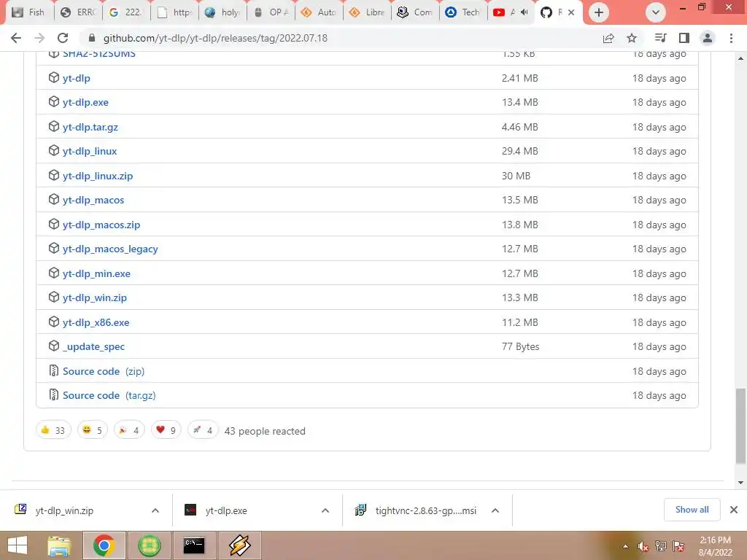Click the zip file icon beside Source code (zip)
747x560 pixels.
tap(54, 370)
